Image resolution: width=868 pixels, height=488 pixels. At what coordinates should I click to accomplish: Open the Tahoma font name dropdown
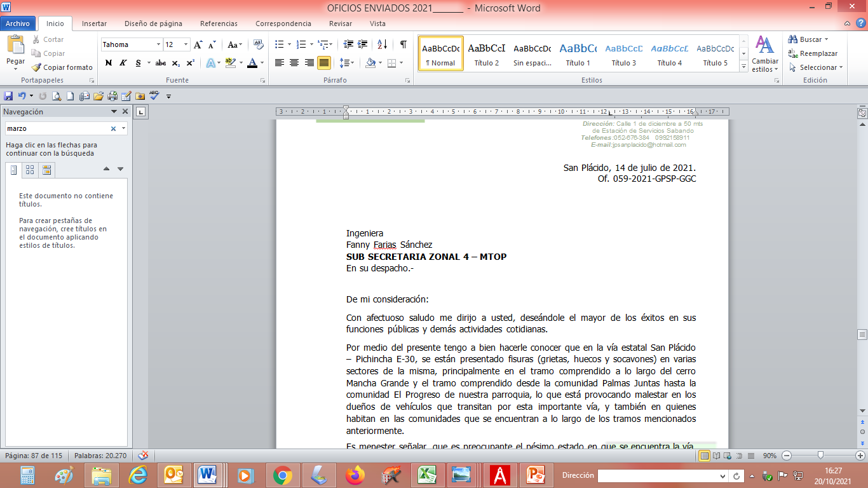pos(158,44)
